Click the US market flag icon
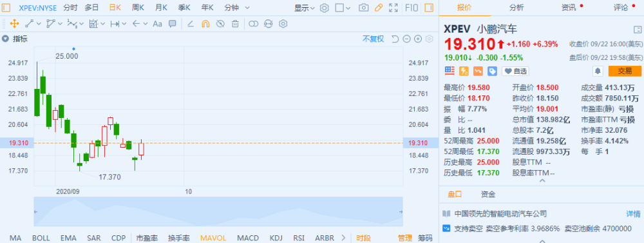The width and height of the screenshot is (644, 243). tap(450, 71)
